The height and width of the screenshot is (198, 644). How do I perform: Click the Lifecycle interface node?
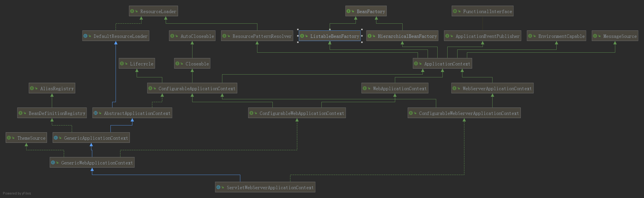137,63
